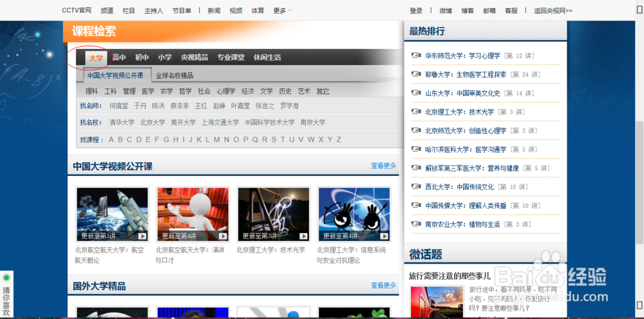Click camera icon beside 解放军第三军医大学 营养与健康
The image size is (644, 319).
pos(416,168)
